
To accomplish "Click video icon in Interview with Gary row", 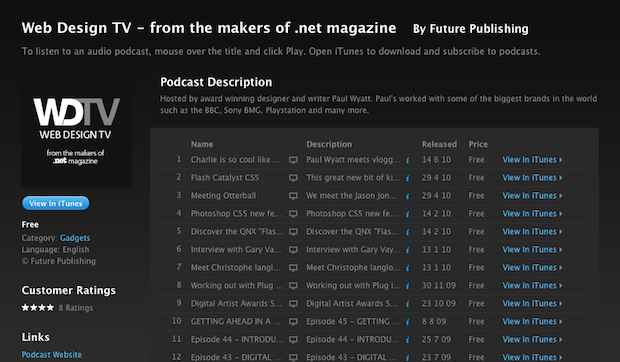I will (293, 250).
